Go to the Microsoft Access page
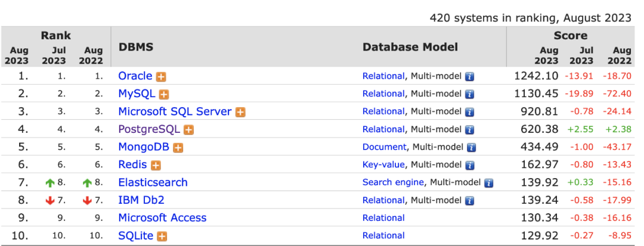The height and width of the screenshot is (246, 644). pyautogui.click(x=162, y=217)
